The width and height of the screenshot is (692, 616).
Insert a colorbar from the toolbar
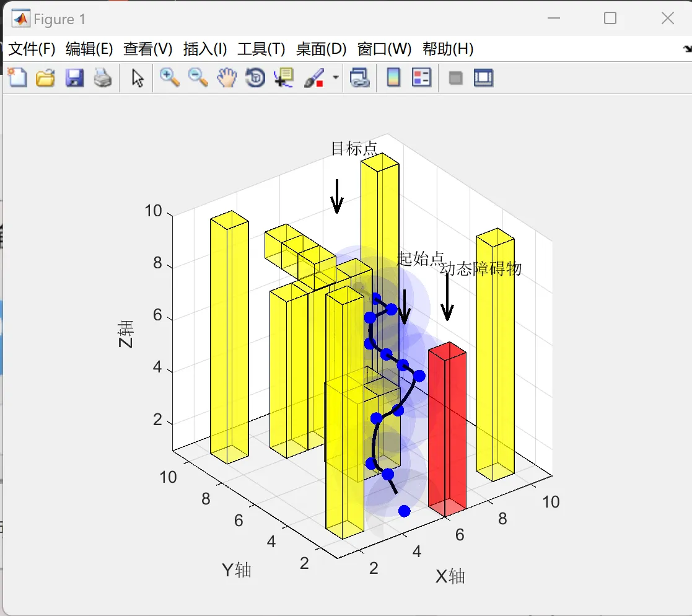click(x=393, y=77)
